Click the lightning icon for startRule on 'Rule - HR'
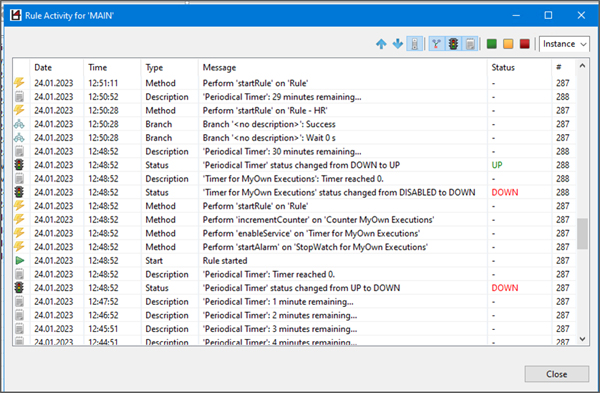 coord(19,110)
